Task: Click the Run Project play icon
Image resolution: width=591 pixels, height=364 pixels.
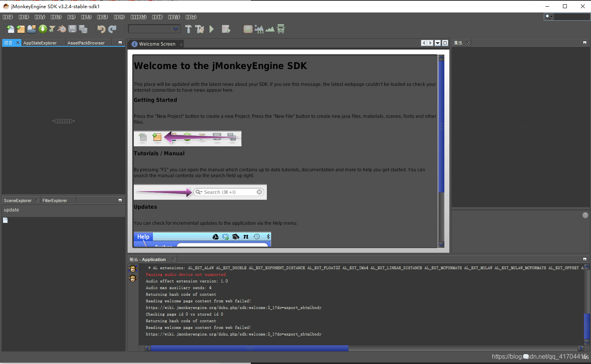Action: coord(211,29)
